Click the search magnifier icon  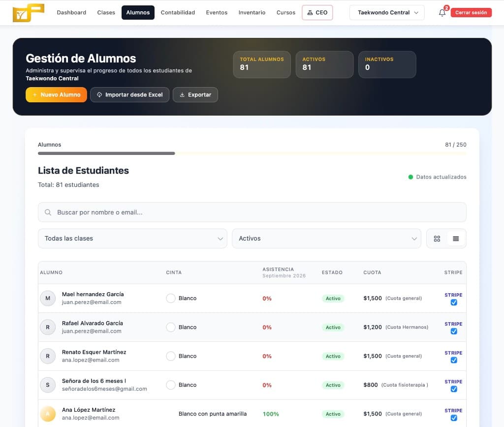point(48,213)
